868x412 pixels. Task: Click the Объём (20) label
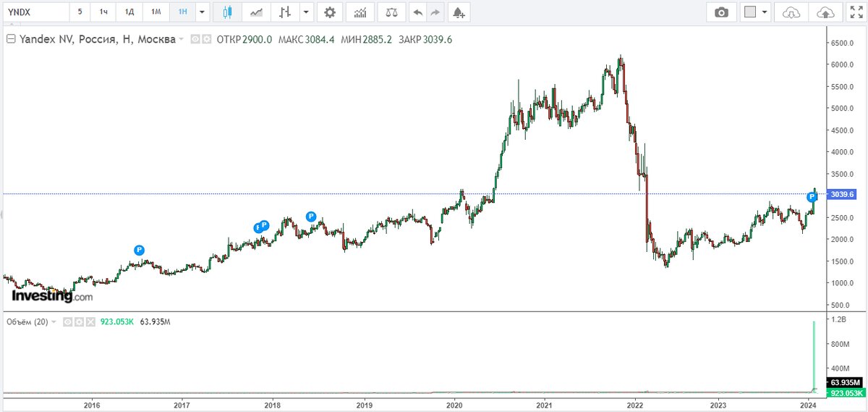point(27,321)
